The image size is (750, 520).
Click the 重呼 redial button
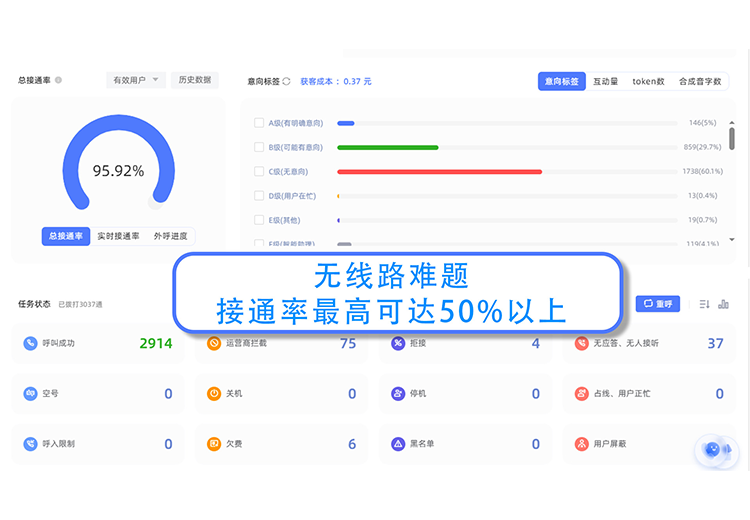tap(658, 304)
